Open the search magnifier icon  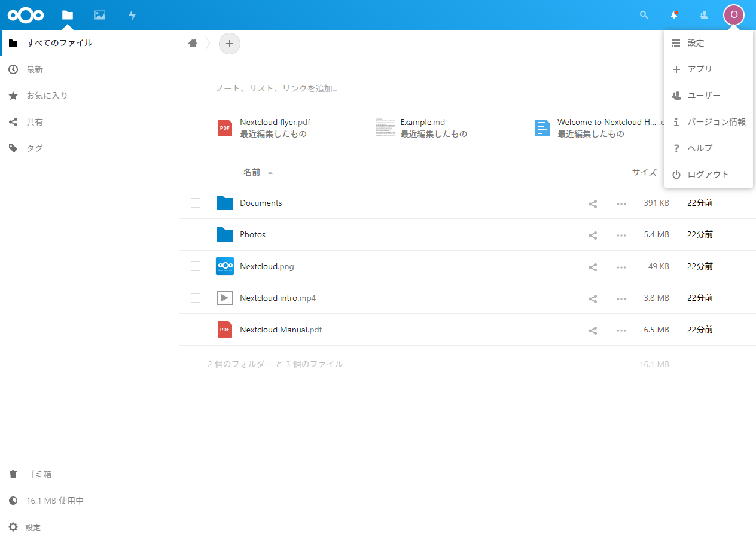(644, 15)
